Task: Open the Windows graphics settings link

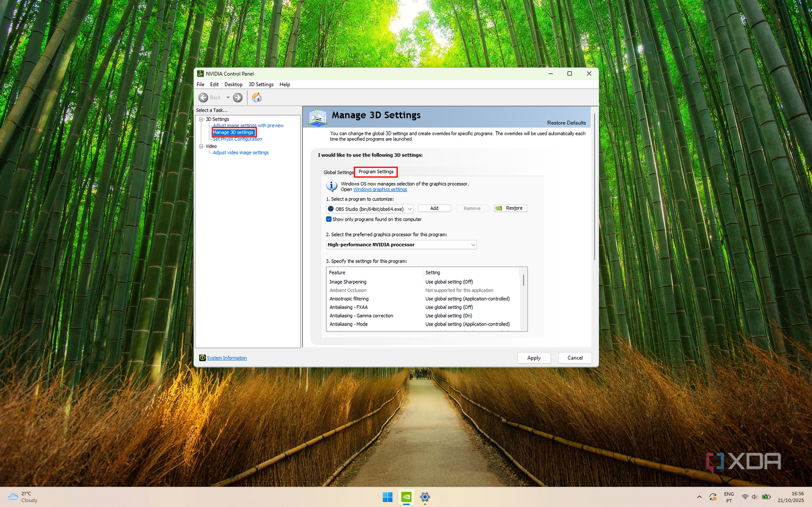Action: tap(380, 189)
